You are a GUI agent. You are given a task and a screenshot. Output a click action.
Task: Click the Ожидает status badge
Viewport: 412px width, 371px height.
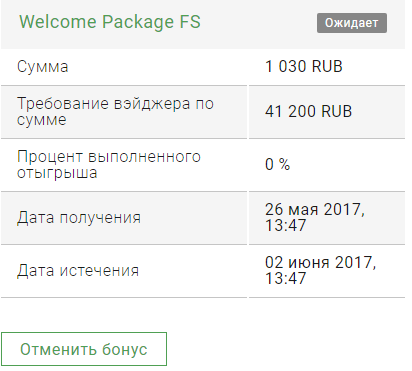(x=352, y=23)
